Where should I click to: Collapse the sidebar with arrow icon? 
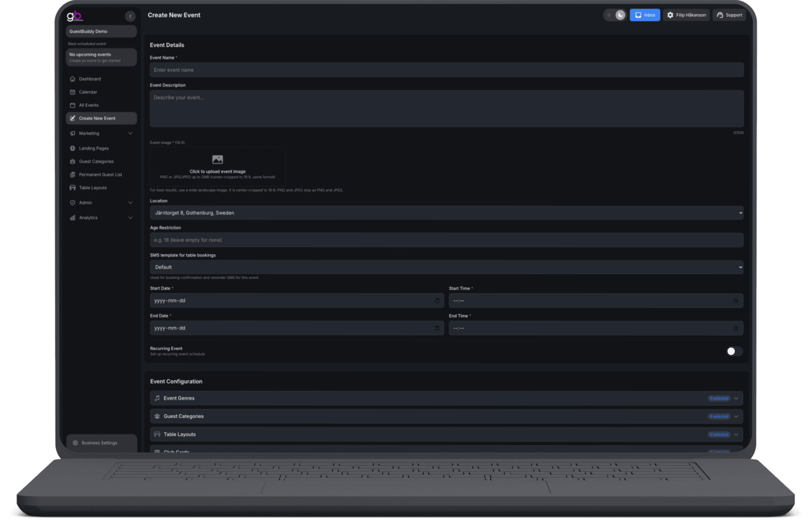130,16
